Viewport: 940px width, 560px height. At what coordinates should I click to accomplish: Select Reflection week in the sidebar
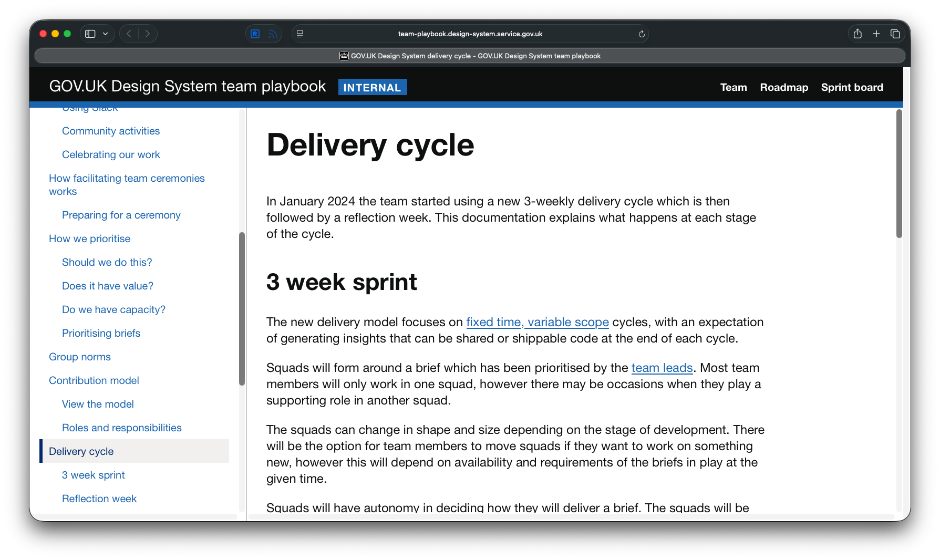(x=99, y=498)
